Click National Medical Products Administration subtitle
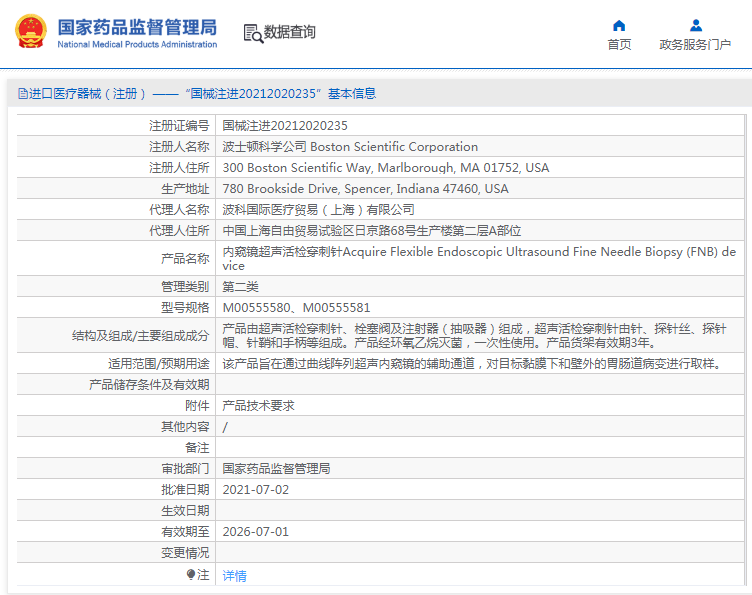This screenshot has height=595, width=752. (x=137, y=44)
